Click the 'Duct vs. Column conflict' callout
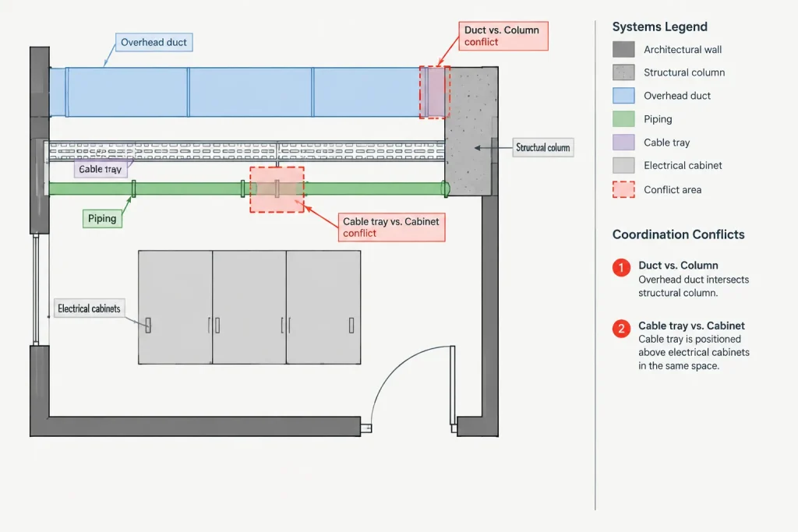This screenshot has height=532, width=798. click(x=503, y=36)
